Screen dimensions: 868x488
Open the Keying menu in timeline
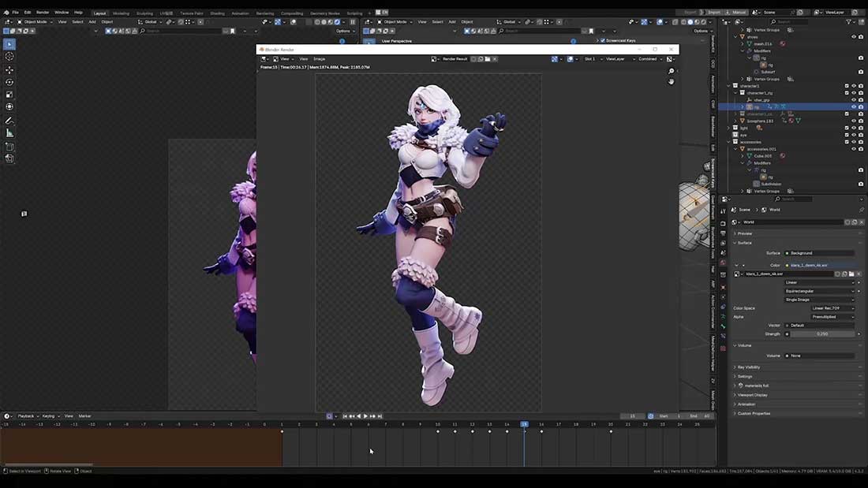[49, 416]
